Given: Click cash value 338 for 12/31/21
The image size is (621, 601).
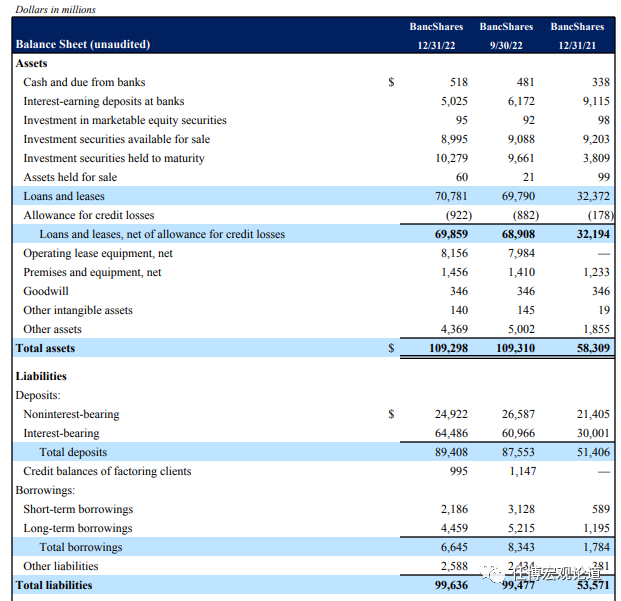Looking at the screenshot, I should tap(601, 82).
